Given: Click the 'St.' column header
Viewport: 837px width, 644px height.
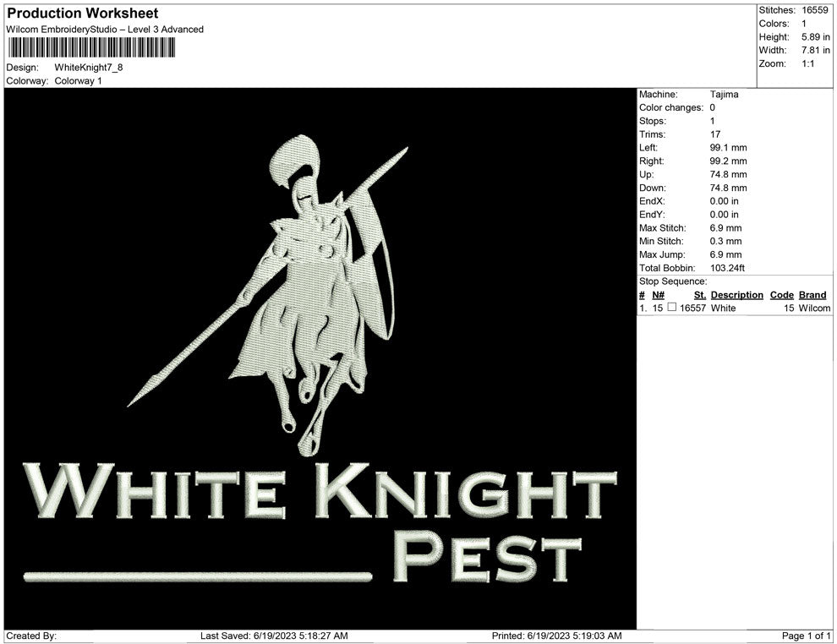Looking at the screenshot, I should (x=700, y=295).
